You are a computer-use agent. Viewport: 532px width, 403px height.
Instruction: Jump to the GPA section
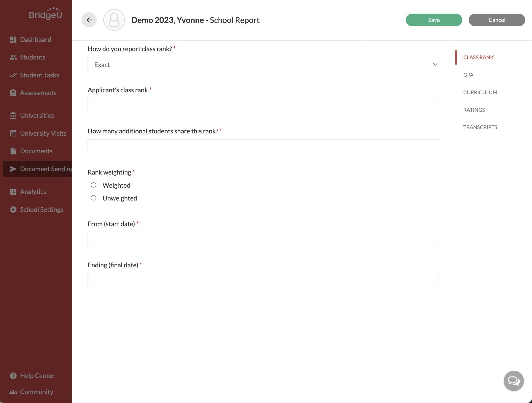[468, 75]
